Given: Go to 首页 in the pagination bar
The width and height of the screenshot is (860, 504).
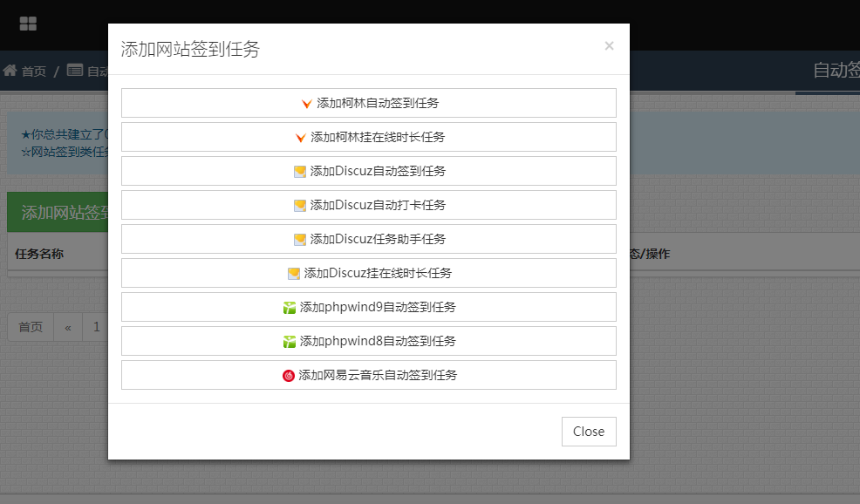Looking at the screenshot, I should [31, 327].
